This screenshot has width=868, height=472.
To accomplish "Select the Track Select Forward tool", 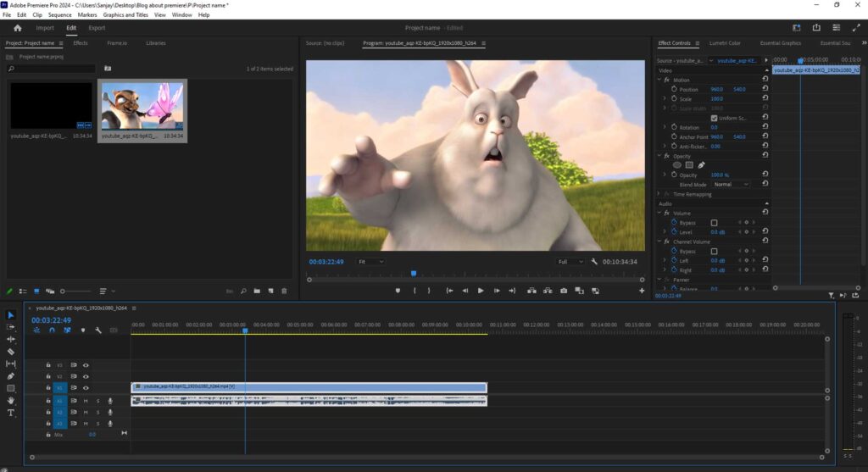I will coord(10,327).
